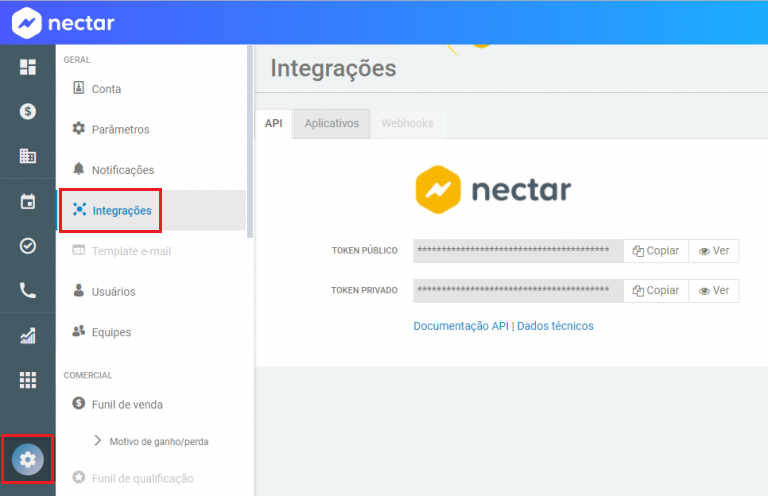Click the Token Público masked field
768x496 pixels.
[x=518, y=251]
